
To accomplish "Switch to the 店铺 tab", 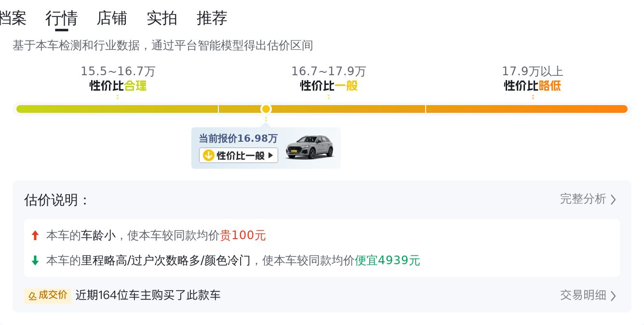I will click(x=112, y=18).
